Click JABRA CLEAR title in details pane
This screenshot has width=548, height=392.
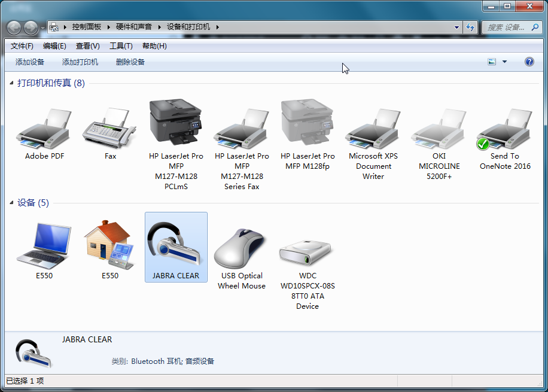click(87, 339)
